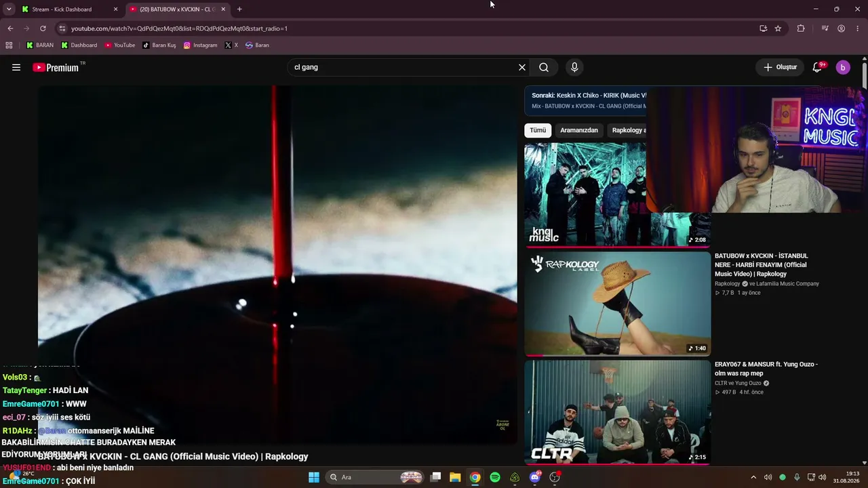868x488 pixels.
Task: Go to YouTube Premium home logo
Action: pyautogui.click(x=56, y=67)
